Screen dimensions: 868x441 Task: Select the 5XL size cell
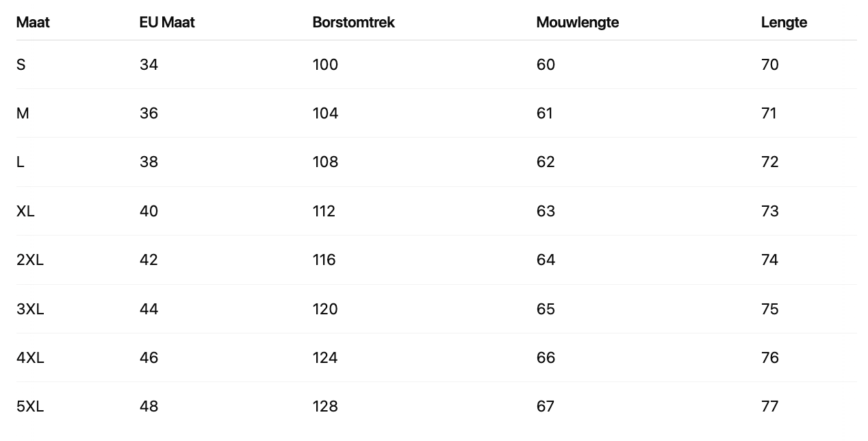click(x=30, y=407)
